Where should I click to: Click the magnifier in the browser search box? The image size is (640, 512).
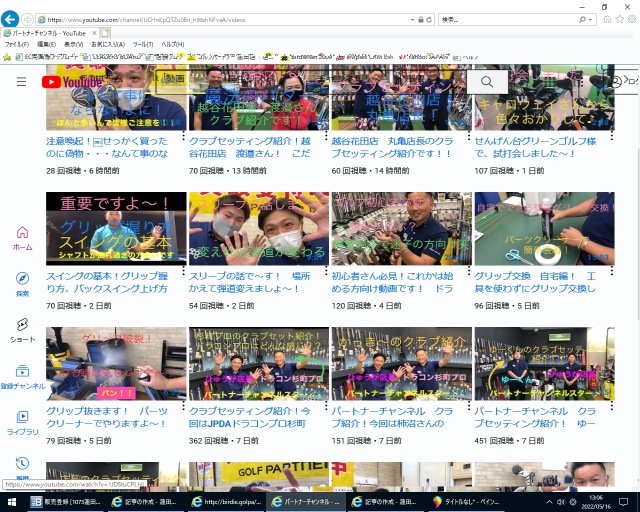[x=582, y=20]
